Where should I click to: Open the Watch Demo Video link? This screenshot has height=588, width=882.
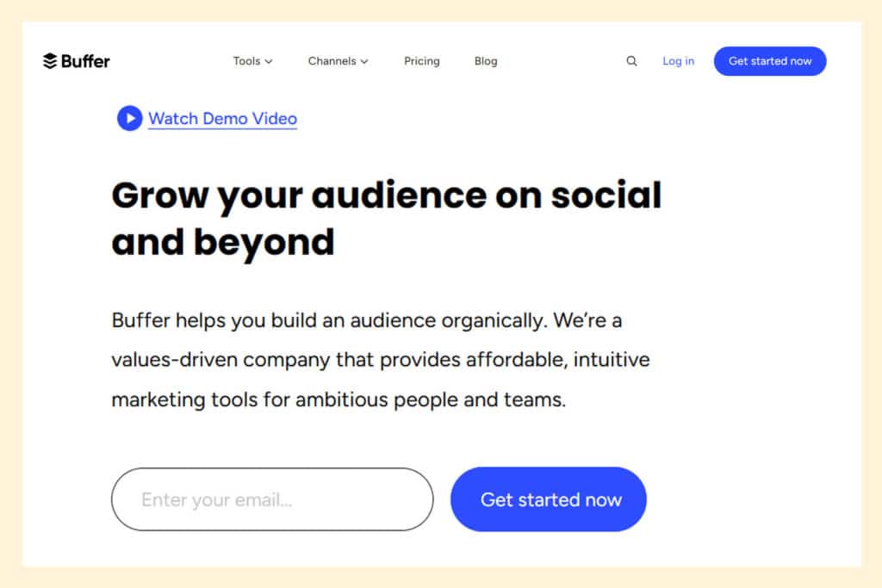click(x=222, y=119)
